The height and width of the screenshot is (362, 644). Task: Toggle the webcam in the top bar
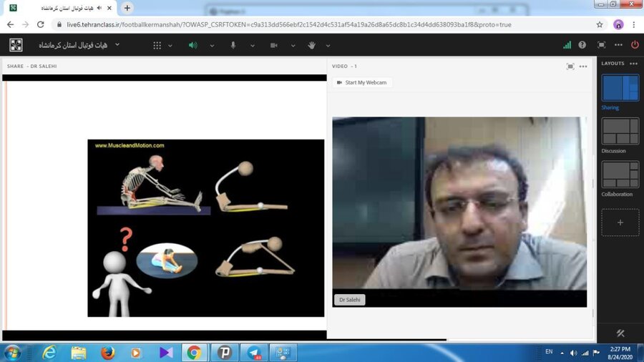pos(273,45)
